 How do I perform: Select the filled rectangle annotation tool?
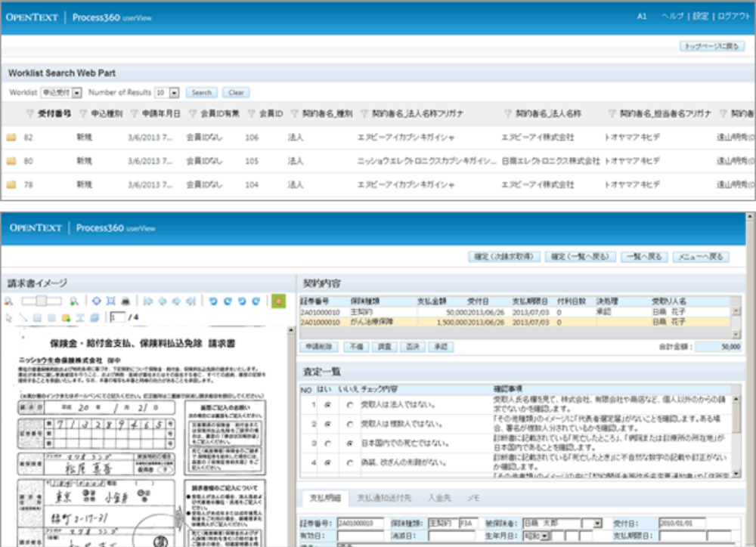(51, 317)
